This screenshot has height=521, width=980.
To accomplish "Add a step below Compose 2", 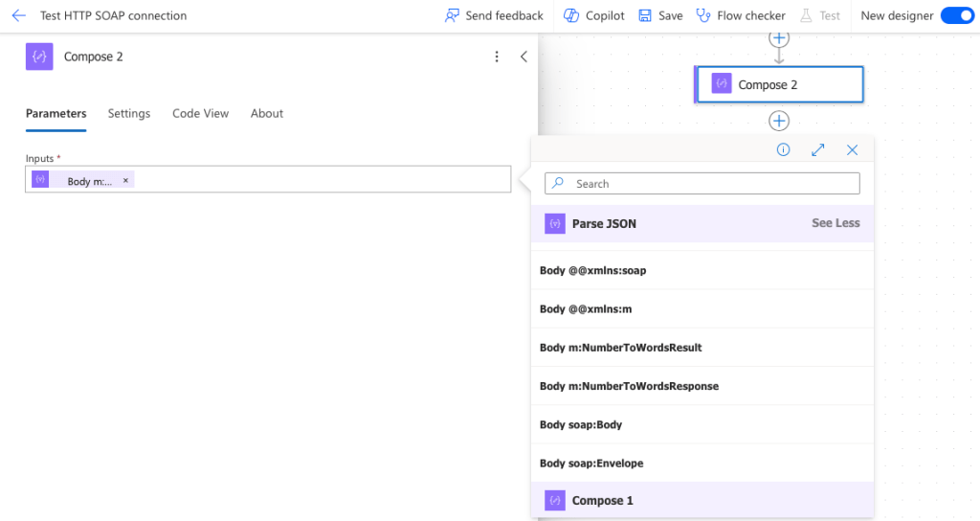I will (x=779, y=121).
